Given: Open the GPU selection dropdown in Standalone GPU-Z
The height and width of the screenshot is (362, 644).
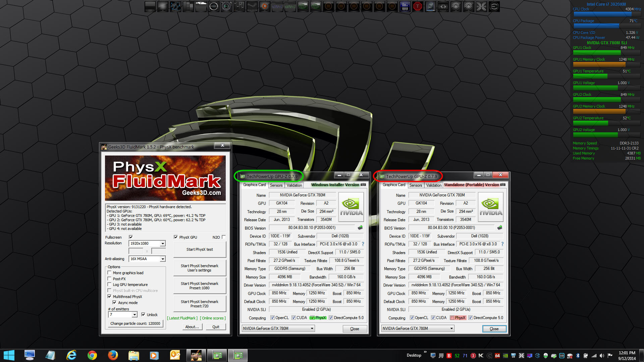Looking at the screenshot, I should [418, 328].
